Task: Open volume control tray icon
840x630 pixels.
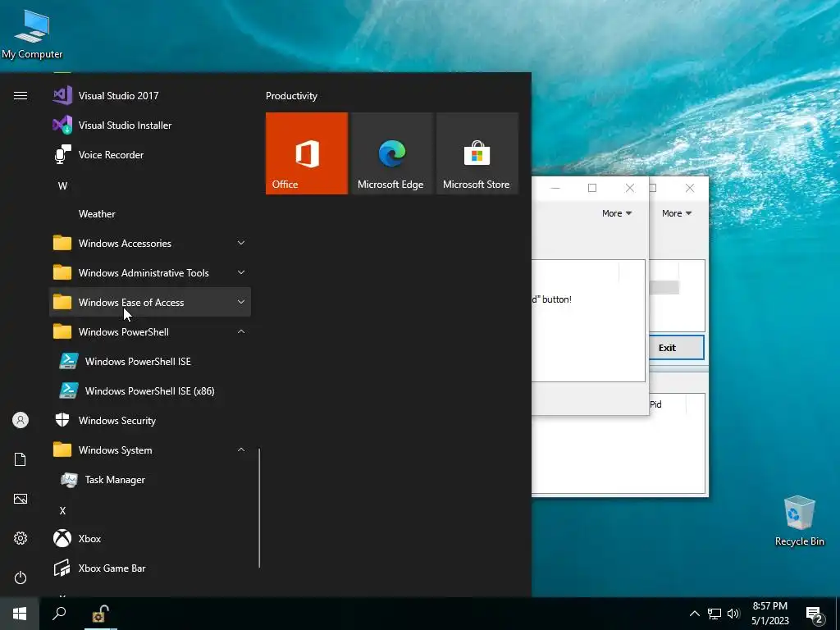Action: click(x=733, y=614)
